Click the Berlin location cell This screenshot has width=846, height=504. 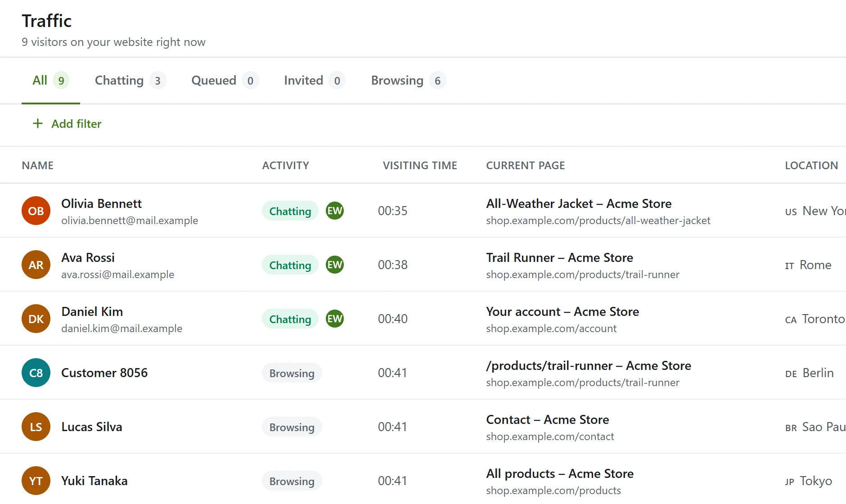(810, 373)
